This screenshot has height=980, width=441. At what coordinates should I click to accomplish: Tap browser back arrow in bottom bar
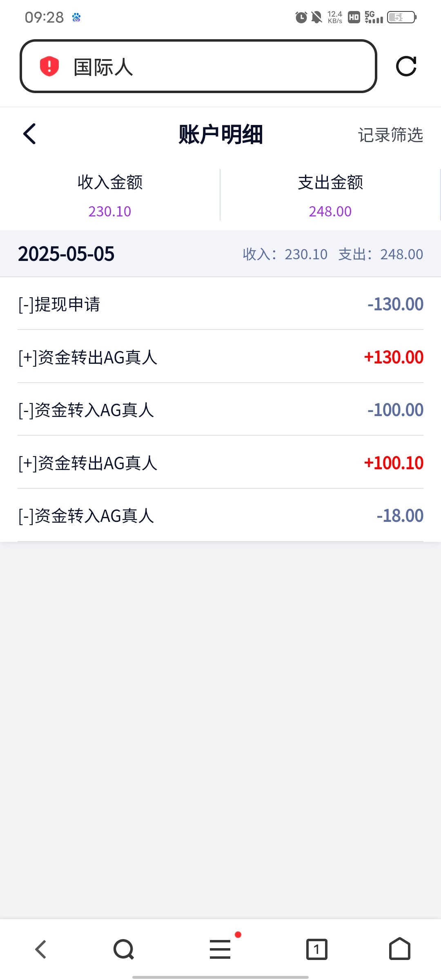tap(41, 949)
